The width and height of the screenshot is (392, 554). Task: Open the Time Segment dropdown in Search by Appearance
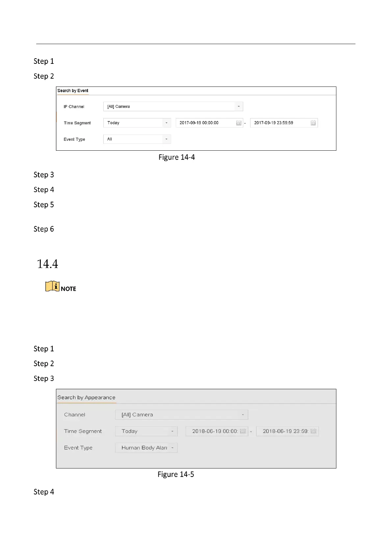pos(146,431)
